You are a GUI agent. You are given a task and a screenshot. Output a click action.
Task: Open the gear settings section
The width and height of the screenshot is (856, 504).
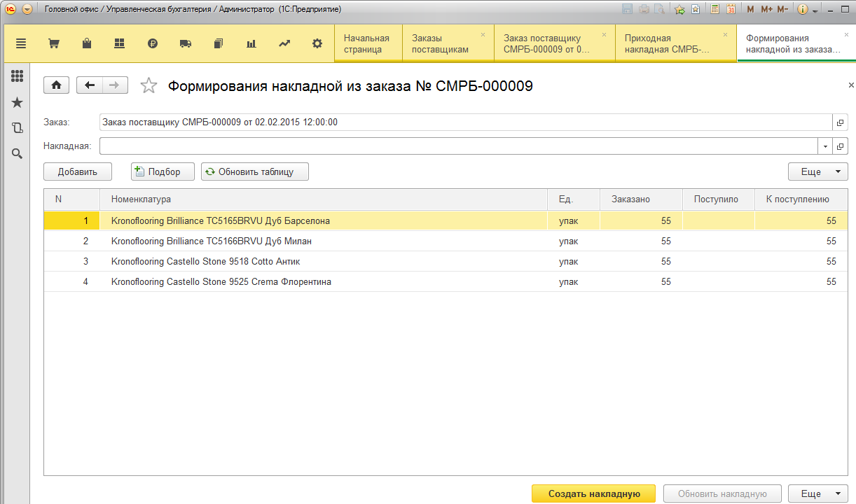(317, 43)
